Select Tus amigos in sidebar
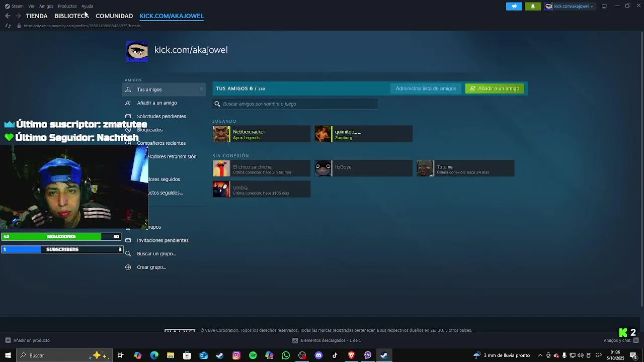Image resolution: width=644 pixels, height=362 pixels. 164,89
